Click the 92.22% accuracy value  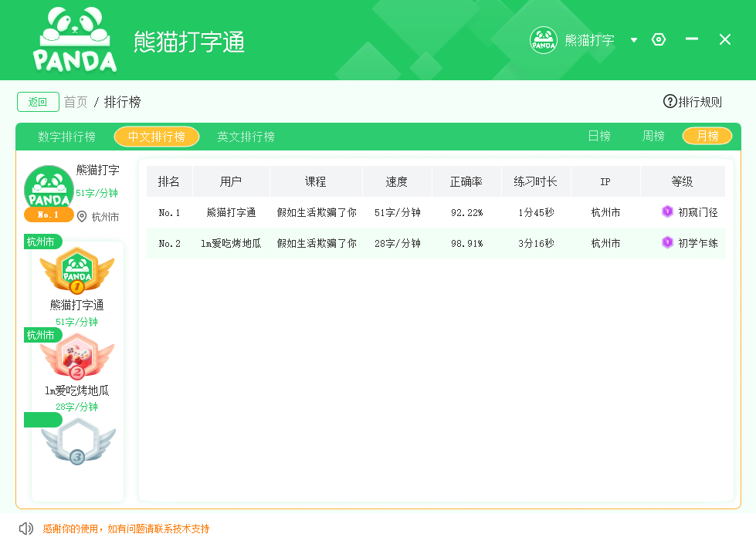point(466,212)
